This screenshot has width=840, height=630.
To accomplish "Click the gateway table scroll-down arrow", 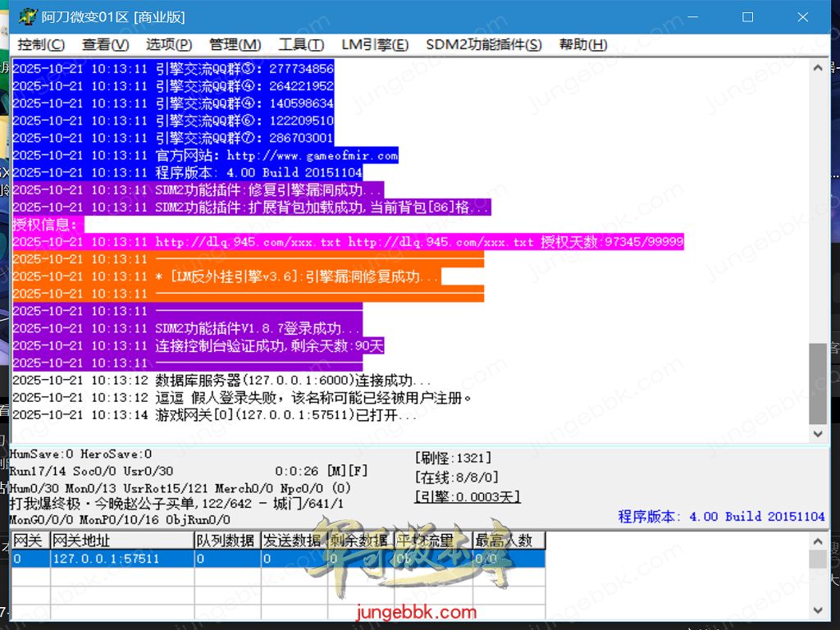I will [x=817, y=610].
